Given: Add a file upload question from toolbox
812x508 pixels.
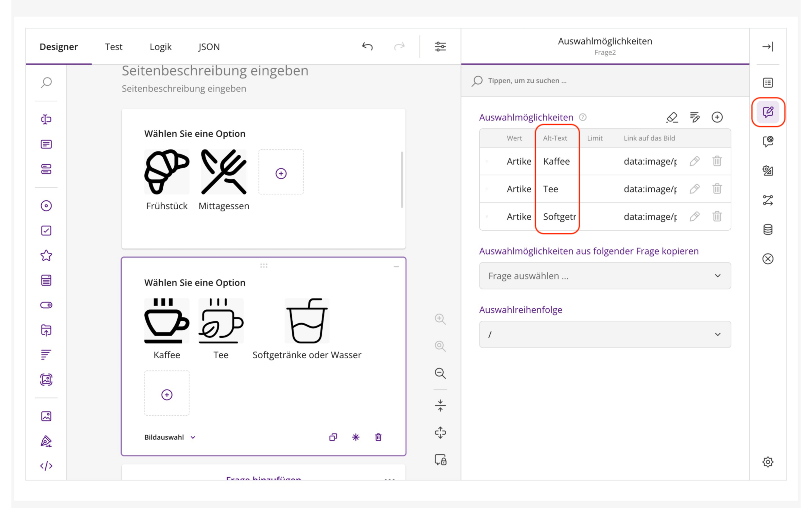Looking at the screenshot, I should pos(46,330).
